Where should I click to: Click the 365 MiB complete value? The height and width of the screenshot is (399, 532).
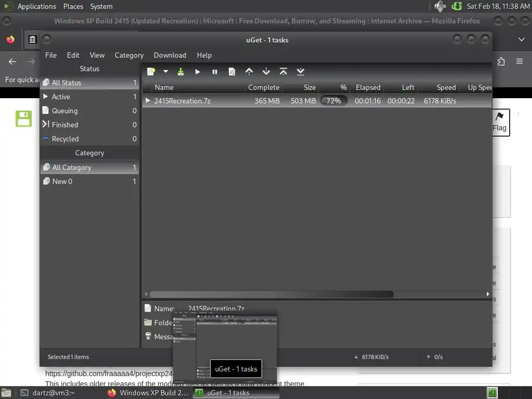click(267, 101)
